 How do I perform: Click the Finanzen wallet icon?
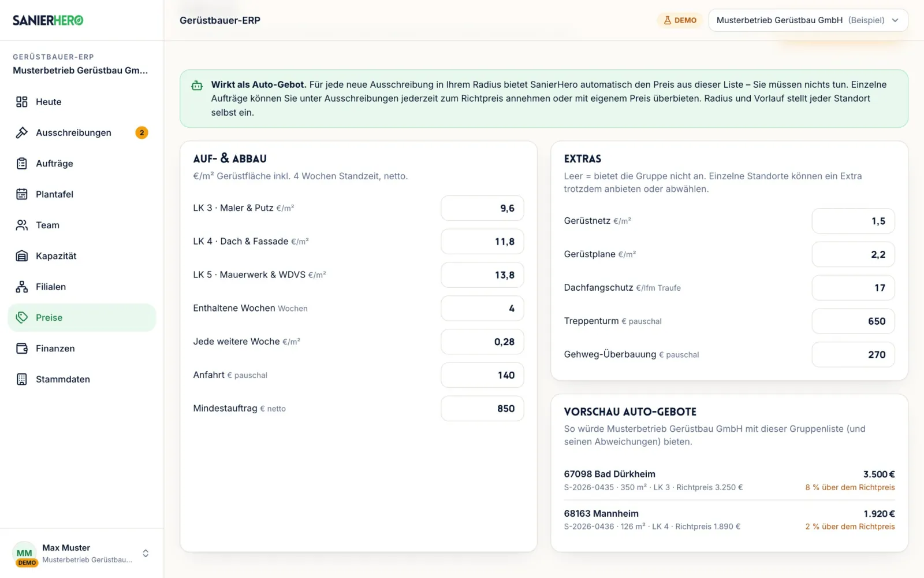tap(22, 349)
